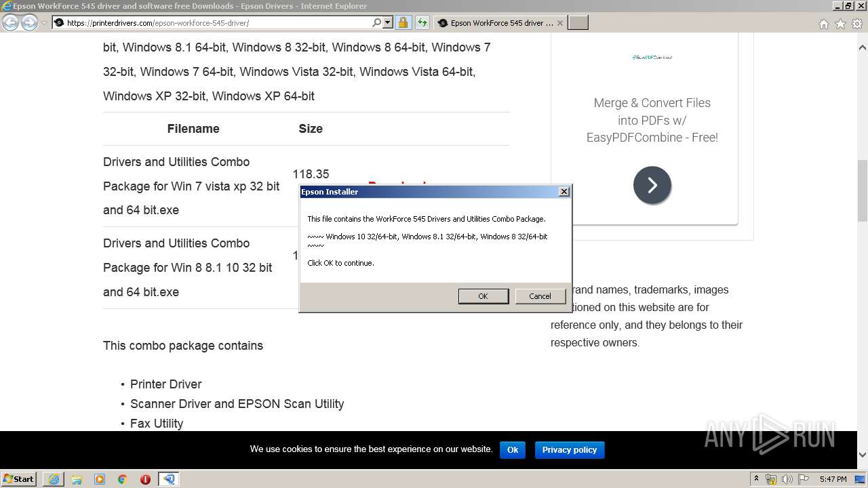Refresh the page with the green arrows icon
The image size is (868, 488).
tap(422, 22)
